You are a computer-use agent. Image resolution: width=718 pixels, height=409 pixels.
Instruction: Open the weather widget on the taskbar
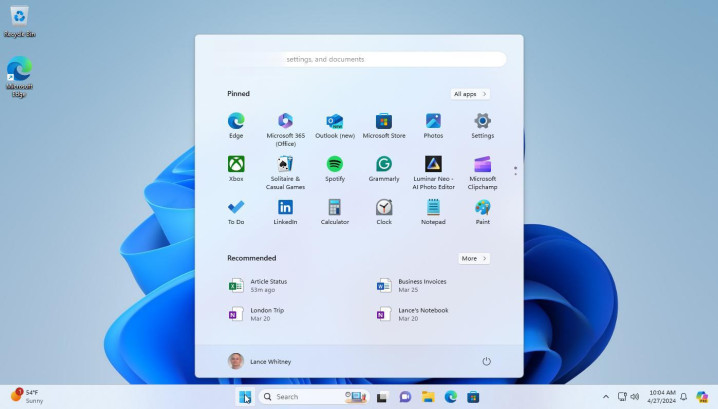[27, 396]
